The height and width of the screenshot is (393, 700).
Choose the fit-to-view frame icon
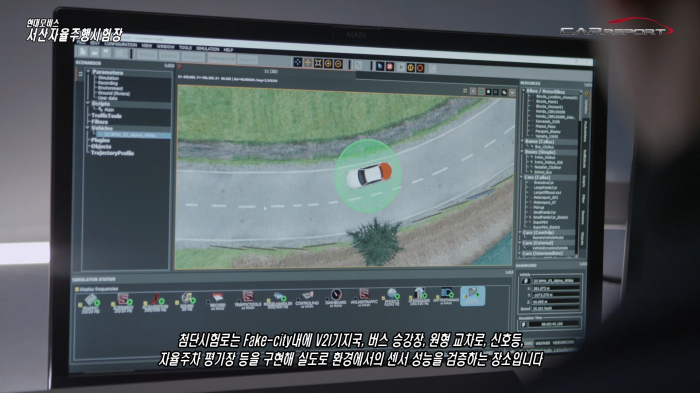(x=318, y=63)
